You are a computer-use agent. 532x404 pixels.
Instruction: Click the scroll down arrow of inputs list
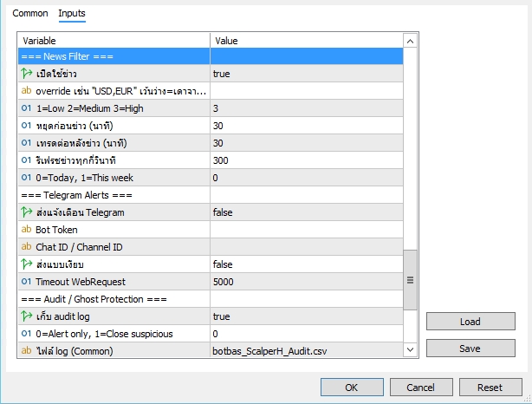point(410,349)
